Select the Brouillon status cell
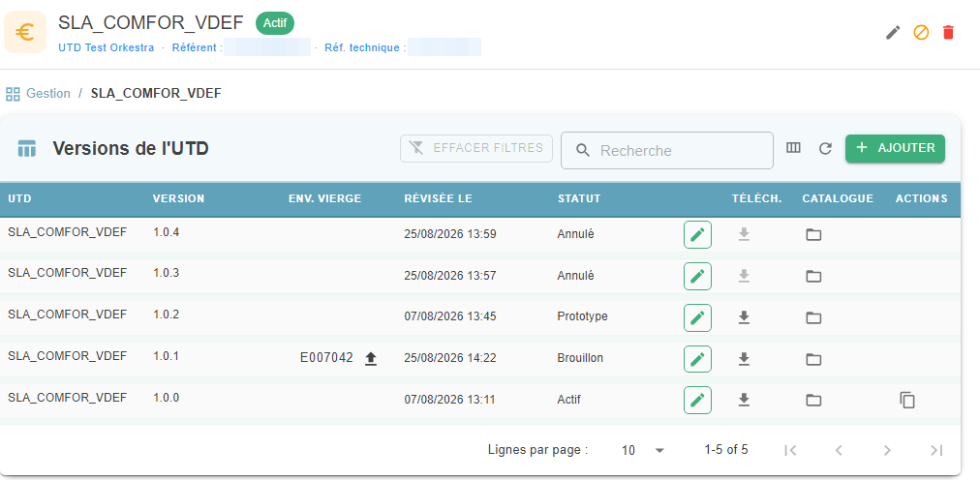The width and height of the screenshot is (980, 480). tap(580, 358)
